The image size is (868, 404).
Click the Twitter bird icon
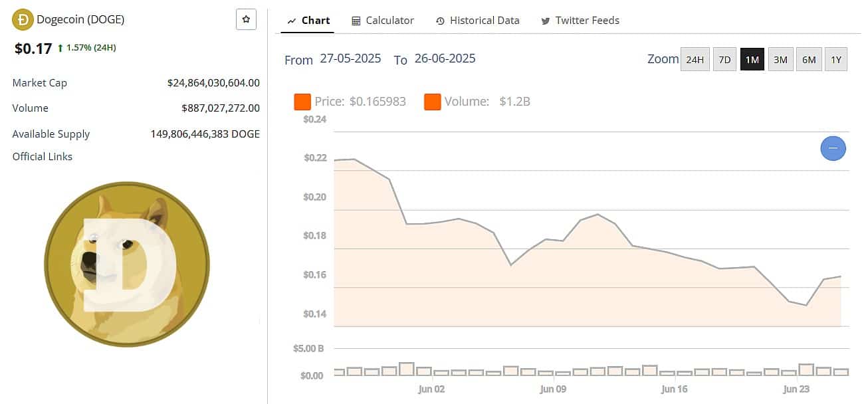[x=546, y=21]
